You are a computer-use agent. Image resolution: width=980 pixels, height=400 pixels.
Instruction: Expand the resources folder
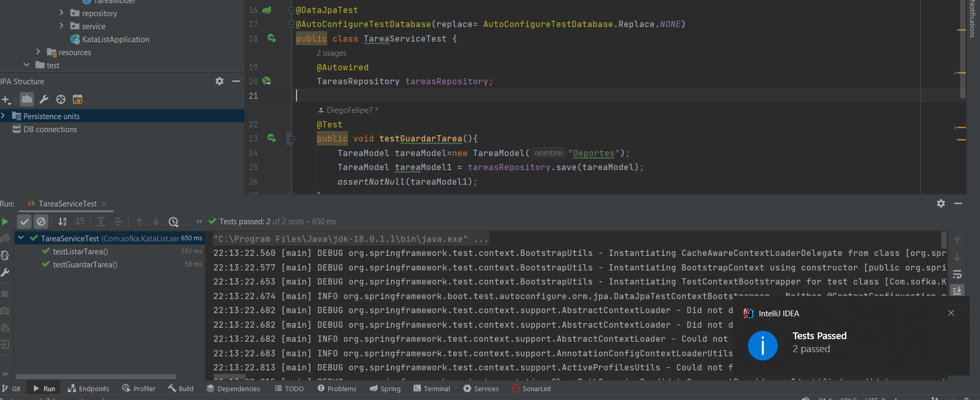pyautogui.click(x=38, y=51)
